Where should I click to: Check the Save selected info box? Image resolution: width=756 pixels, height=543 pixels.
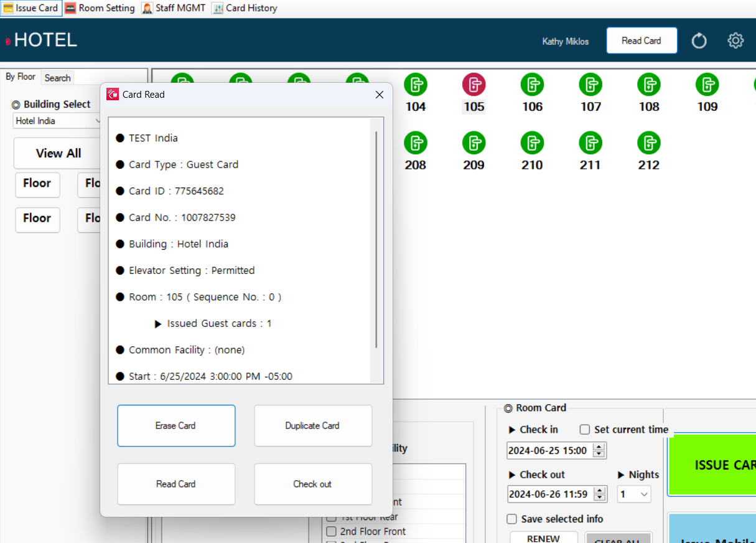[x=512, y=519]
